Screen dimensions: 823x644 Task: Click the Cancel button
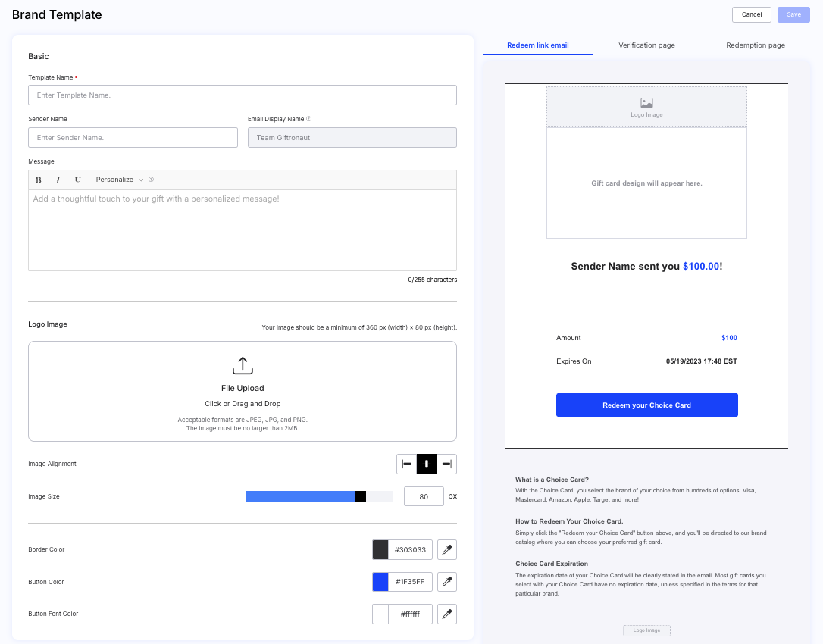point(752,14)
